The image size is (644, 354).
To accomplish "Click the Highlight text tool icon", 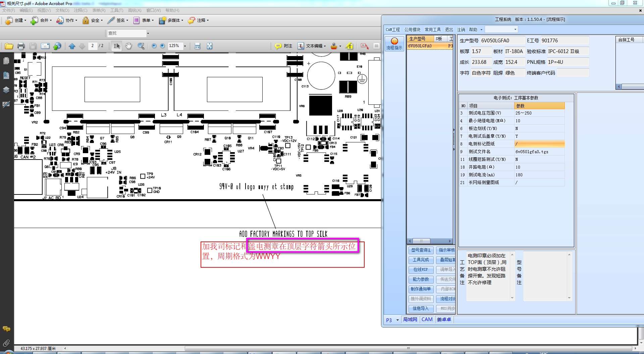I will (350, 46).
